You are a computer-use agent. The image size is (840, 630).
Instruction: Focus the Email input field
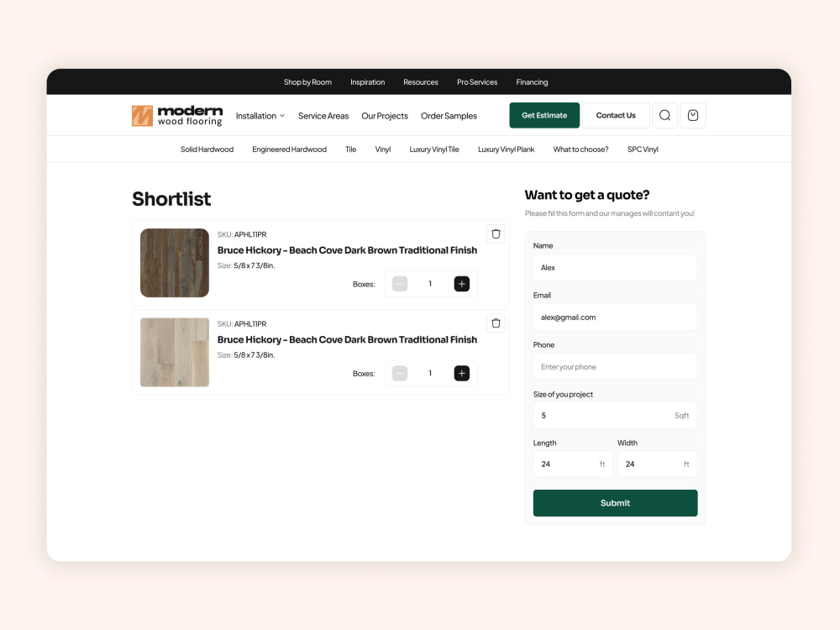615,318
